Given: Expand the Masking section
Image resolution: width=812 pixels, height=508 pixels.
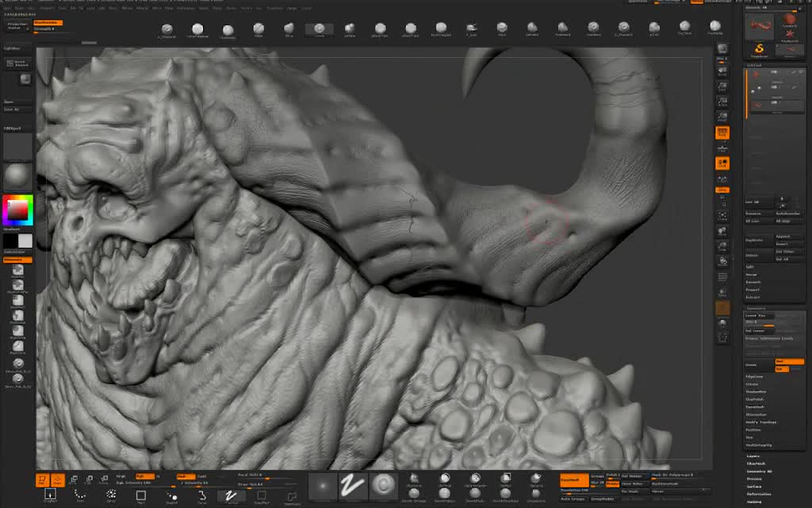Looking at the screenshot, I should tap(755, 502).
